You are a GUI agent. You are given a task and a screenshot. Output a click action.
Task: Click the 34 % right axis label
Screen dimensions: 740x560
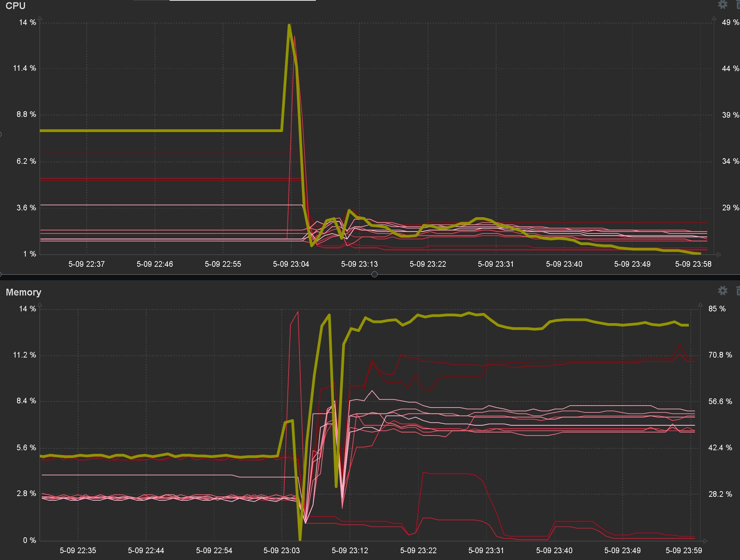pos(731,161)
